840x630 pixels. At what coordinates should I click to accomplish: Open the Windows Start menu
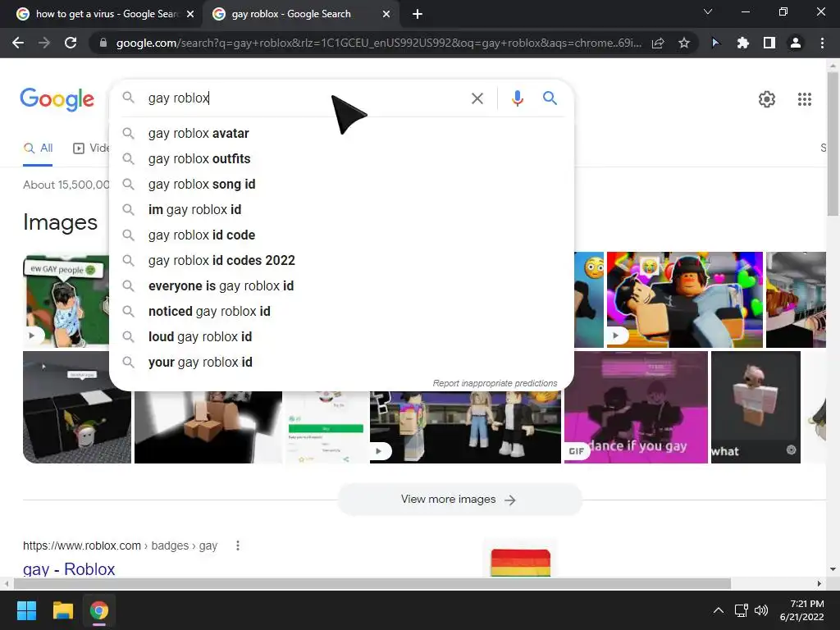tap(26, 610)
